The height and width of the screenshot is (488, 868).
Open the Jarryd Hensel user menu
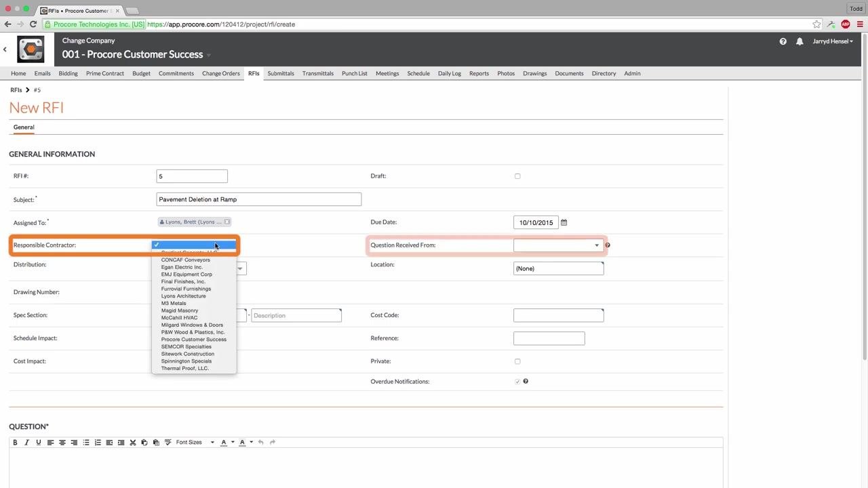[833, 41]
